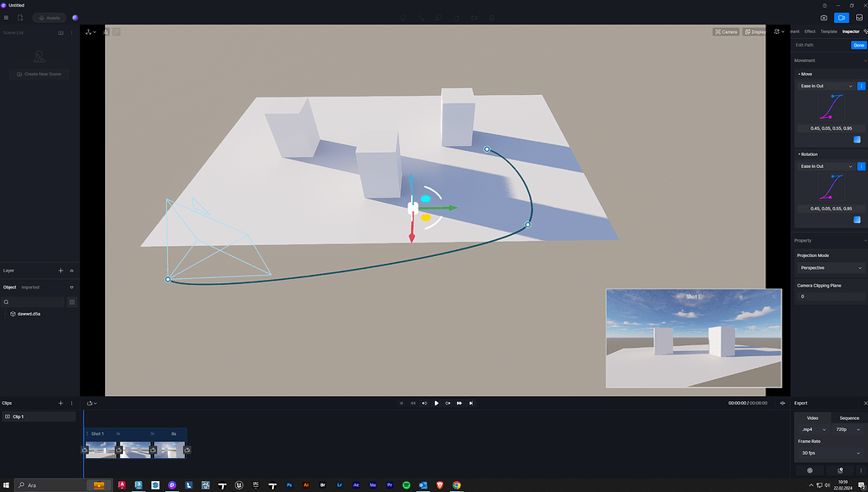Toggle the viewport overlay icon beside person icon
This screenshot has height=492, width=868.
116,32
